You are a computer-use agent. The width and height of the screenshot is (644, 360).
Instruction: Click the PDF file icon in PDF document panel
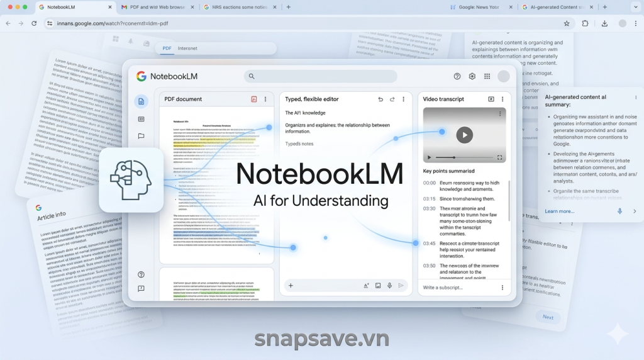pyautogui.click(x=254, y=99)
